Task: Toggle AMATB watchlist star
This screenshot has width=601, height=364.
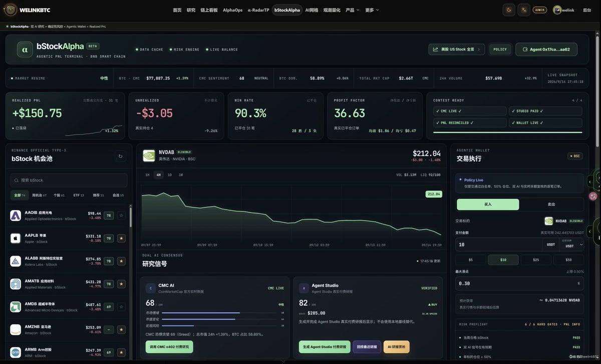Action: [121, 284]
